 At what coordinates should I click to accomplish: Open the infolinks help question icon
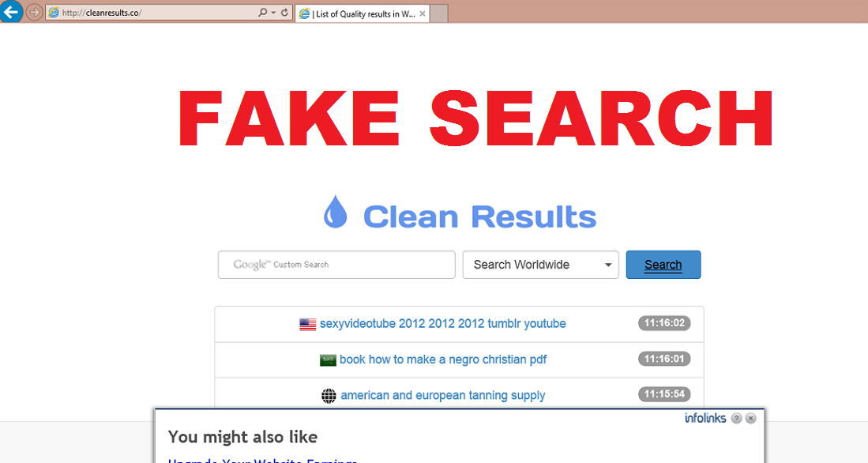point(736,418)
